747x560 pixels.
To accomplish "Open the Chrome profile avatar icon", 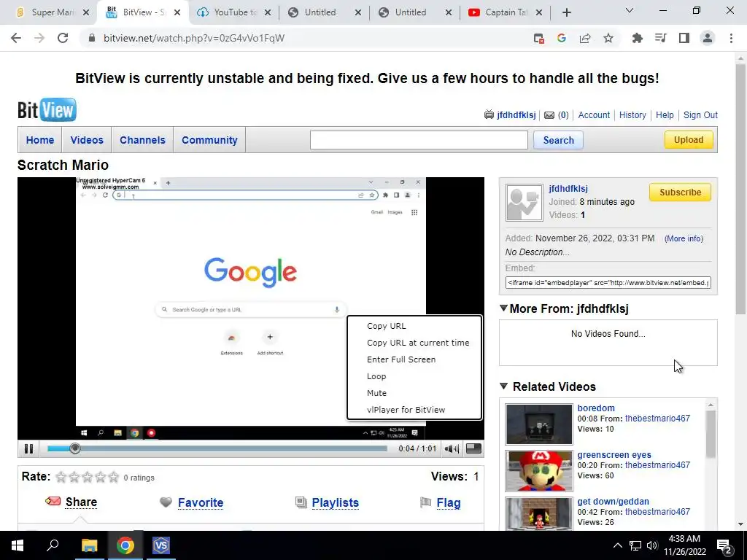I will pos(708,38).
